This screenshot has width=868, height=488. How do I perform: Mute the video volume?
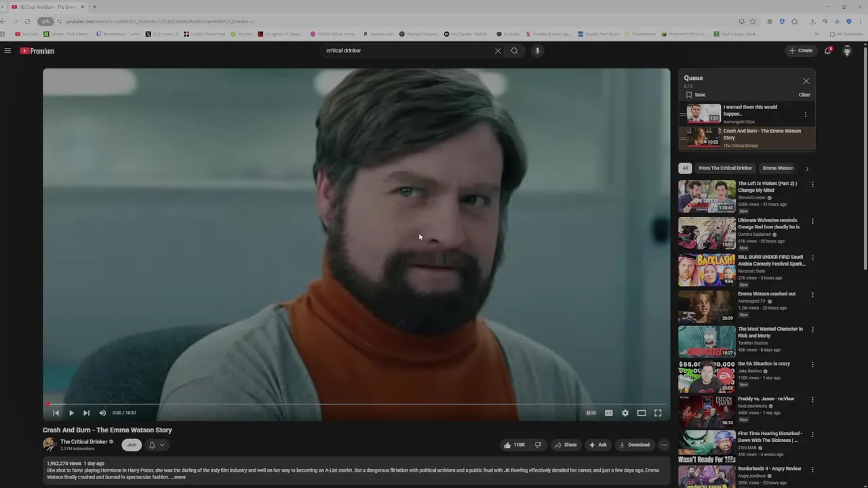pos(102,413)
